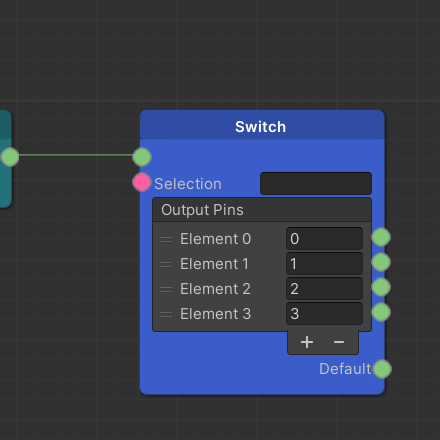Click the Default label

[345, 369]
